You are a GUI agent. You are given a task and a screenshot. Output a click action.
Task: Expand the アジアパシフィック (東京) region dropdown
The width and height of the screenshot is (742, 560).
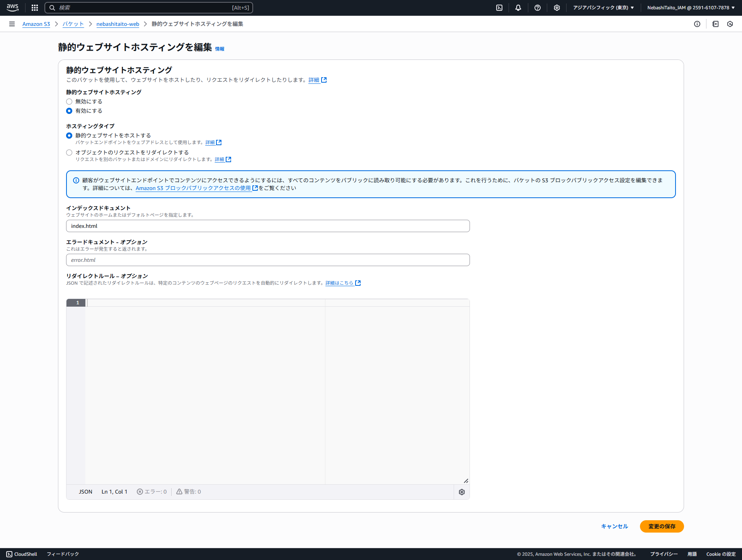[603, 8]
